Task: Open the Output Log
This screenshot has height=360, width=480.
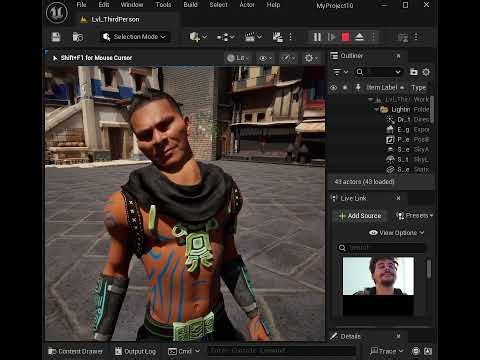Action: (135, 351)
